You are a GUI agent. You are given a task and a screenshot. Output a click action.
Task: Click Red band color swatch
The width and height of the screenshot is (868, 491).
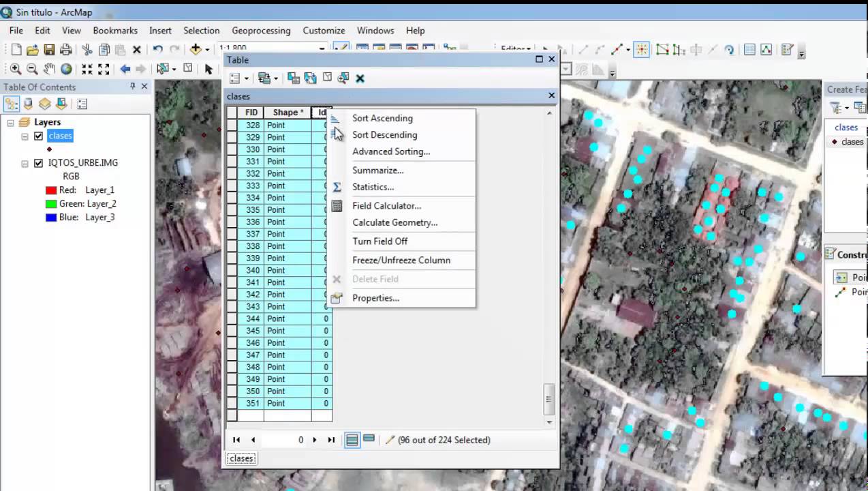tap(50, 190)
